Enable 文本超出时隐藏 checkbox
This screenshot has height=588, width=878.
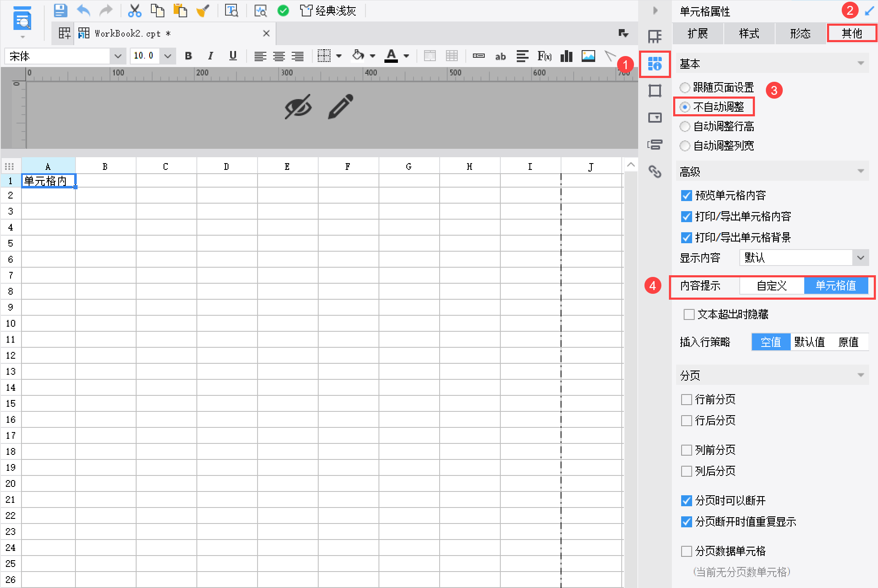(x=689, y=314)
